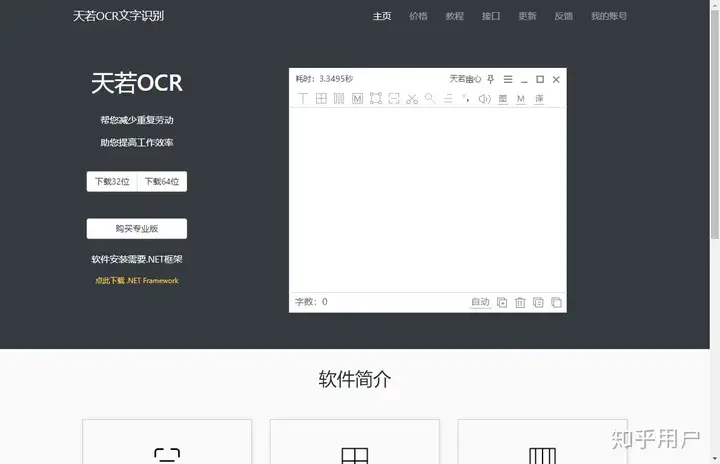Choose the table grid recognition icon

[321, 98]
